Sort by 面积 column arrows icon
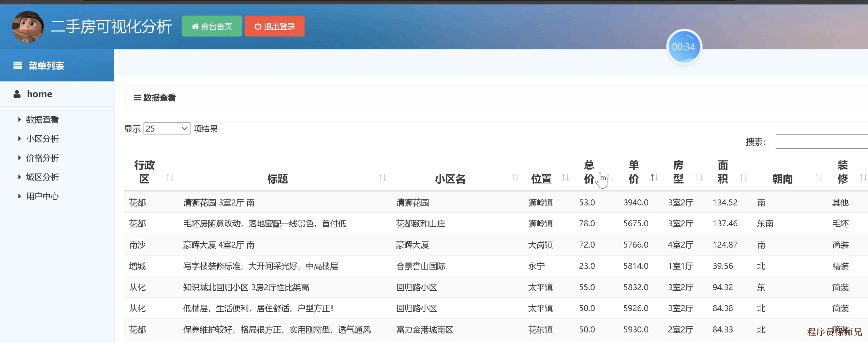 tap(743, 178)
